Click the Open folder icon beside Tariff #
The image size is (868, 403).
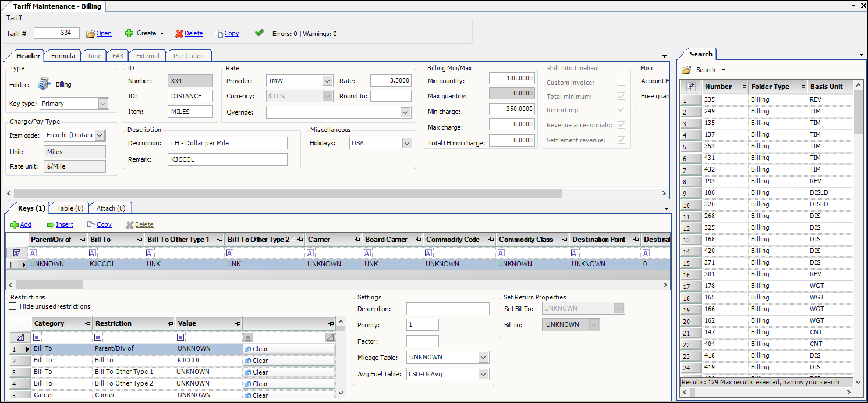[x=91, y=34]
